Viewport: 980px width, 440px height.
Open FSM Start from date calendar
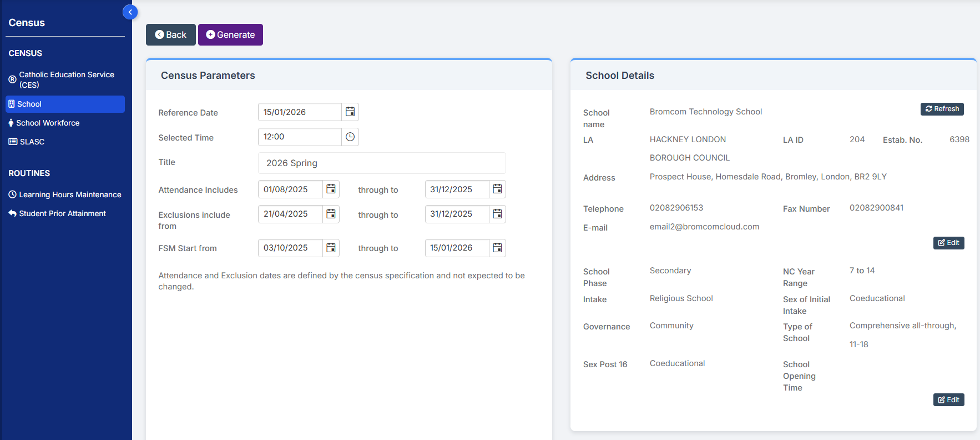tap(331, 248)
